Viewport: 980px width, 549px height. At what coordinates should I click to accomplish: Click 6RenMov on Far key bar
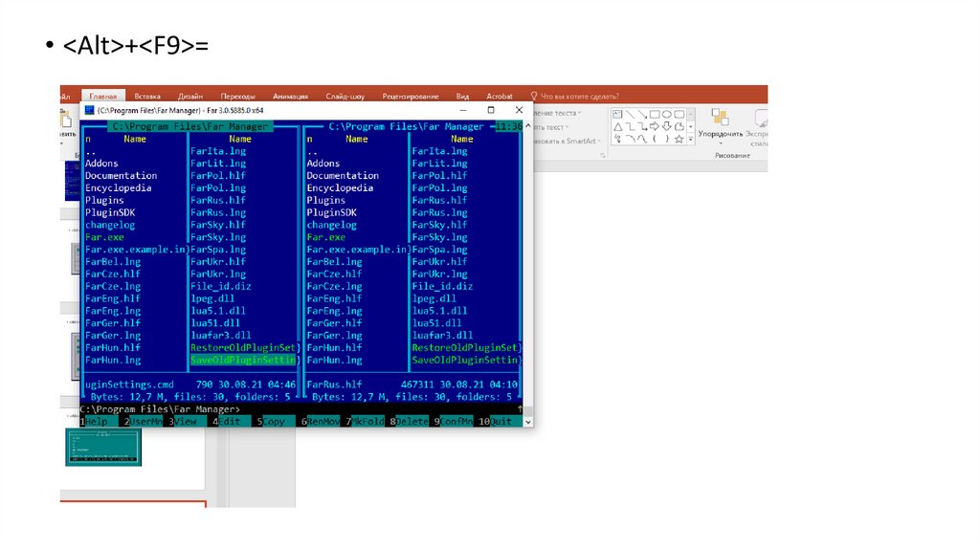(x=321, y=422)
